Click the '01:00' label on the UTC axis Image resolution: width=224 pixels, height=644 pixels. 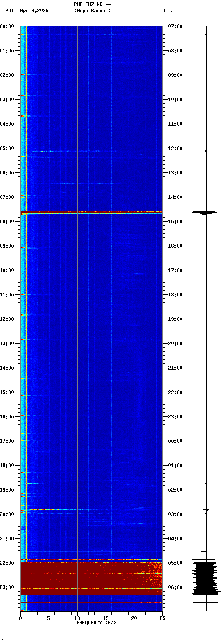coord(175,466)
